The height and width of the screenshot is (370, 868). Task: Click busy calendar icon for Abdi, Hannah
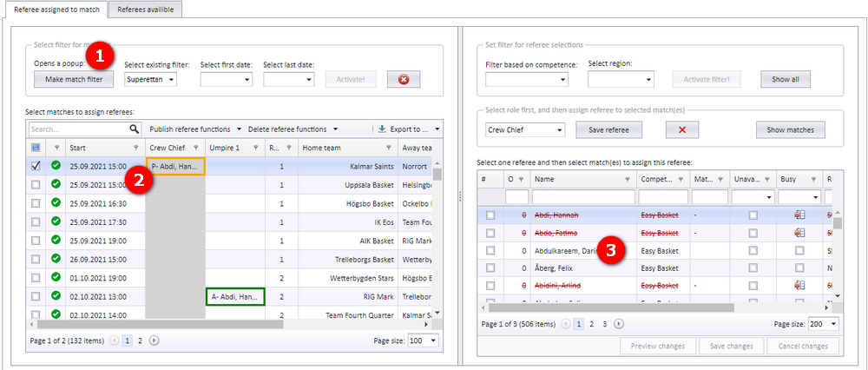pyautogui.click(x=799, y=215)
